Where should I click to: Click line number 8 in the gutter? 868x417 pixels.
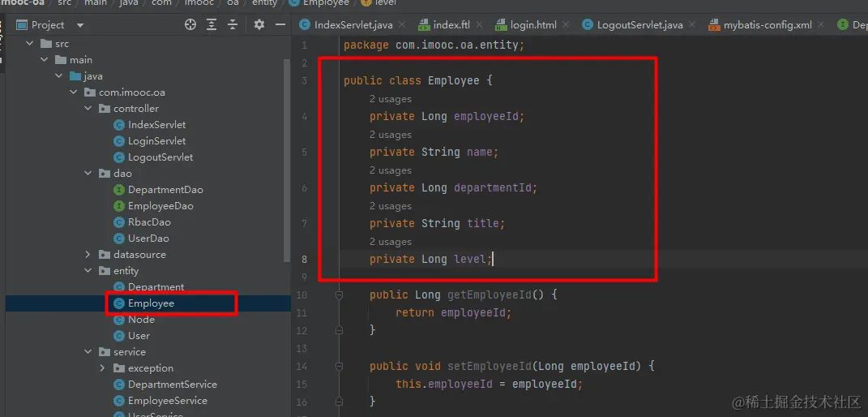(304, 259)
